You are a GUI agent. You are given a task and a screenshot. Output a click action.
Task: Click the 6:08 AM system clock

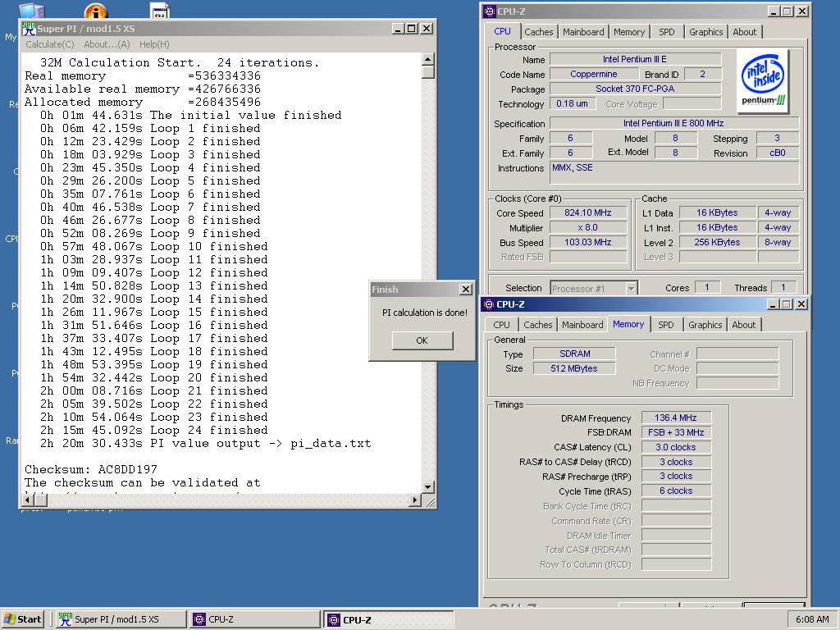pos(812,619)
